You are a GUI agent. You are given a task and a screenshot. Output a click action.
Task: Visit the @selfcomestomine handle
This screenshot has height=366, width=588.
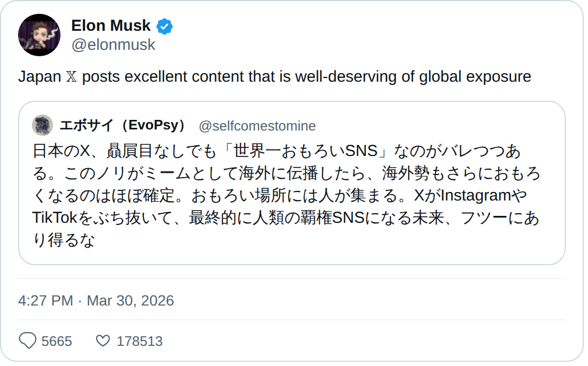tap(257, 126)
